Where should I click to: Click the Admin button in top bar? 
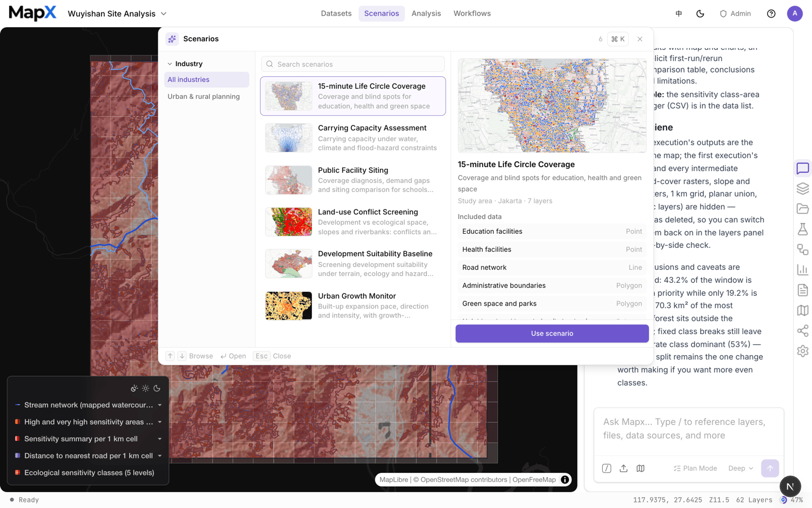point(735,14)
